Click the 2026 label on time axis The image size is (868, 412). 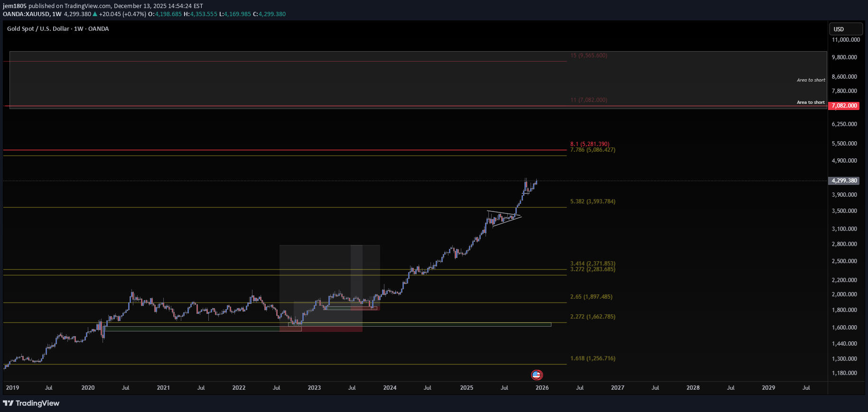[x=542, y=388]
